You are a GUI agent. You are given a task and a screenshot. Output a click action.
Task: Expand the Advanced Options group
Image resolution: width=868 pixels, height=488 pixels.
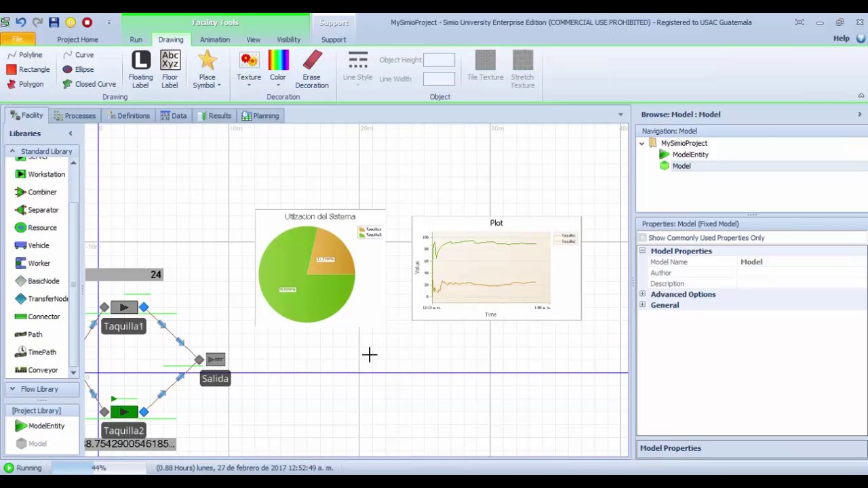click(642, 294)
